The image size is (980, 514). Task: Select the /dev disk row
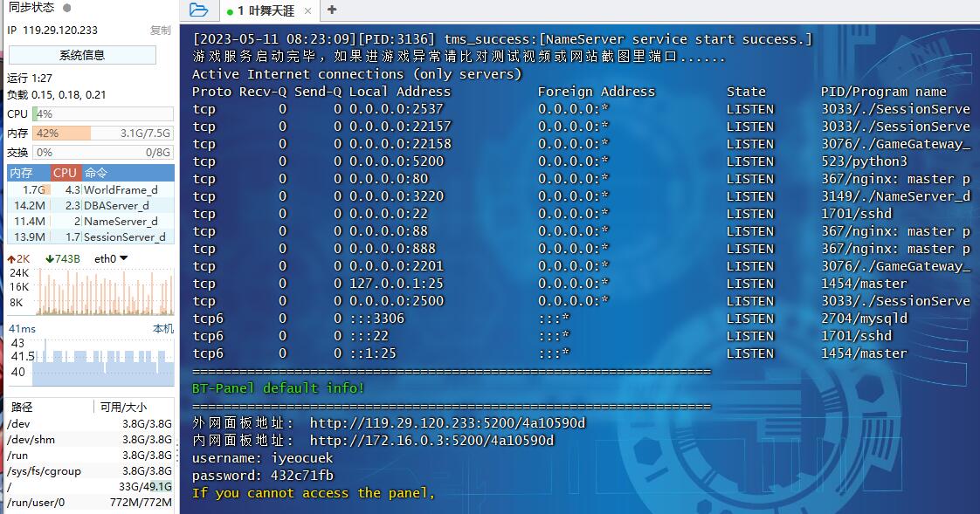tap(90, 424)
